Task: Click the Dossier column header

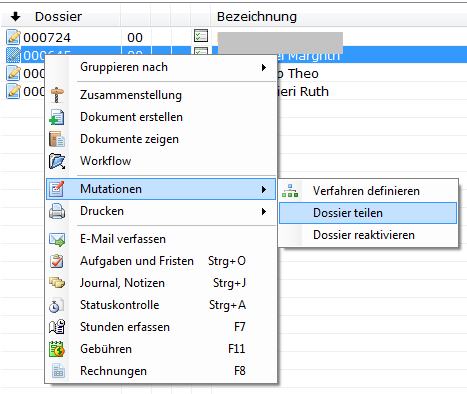Action: click(x=60, y=17)
